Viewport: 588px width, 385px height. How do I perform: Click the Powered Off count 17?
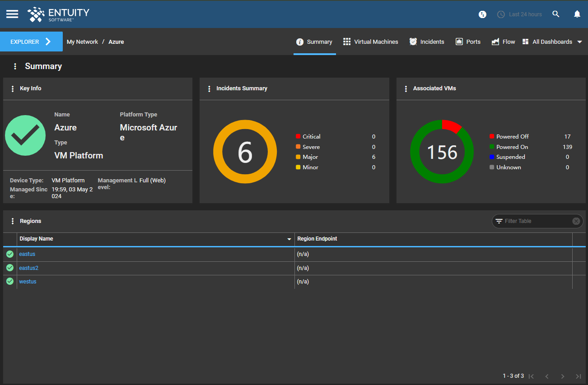pyautogui.click(x=567, y=136)
